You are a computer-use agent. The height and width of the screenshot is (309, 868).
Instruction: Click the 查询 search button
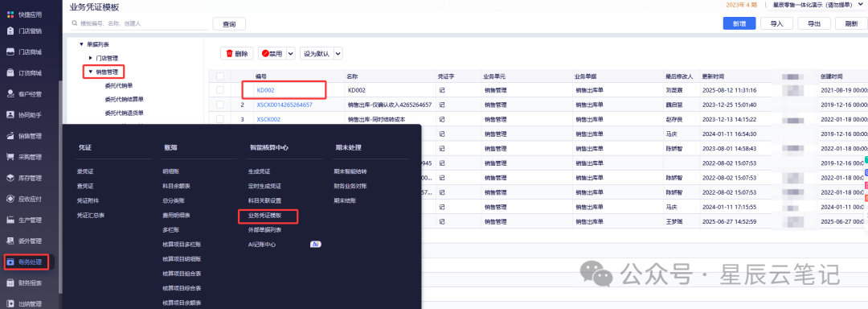click(x=229, y=24)
